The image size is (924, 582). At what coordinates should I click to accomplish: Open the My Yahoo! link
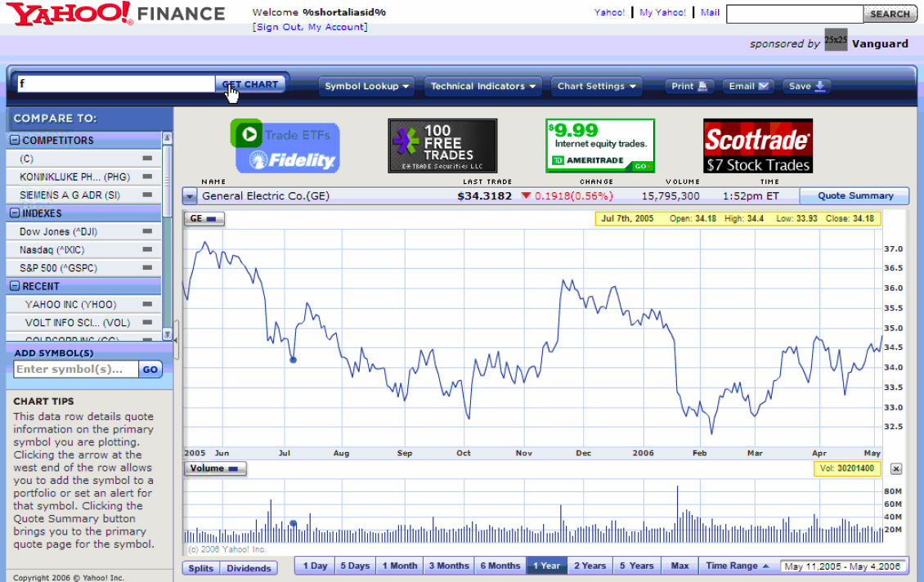662,12
